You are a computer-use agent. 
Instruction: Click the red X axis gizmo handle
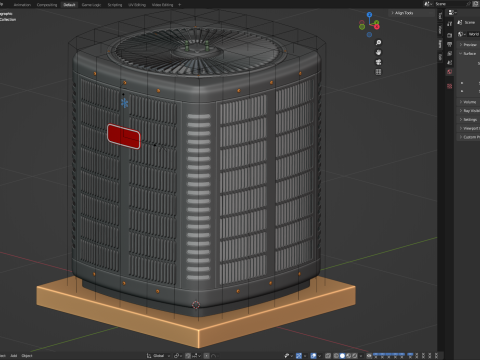(377, 27)
